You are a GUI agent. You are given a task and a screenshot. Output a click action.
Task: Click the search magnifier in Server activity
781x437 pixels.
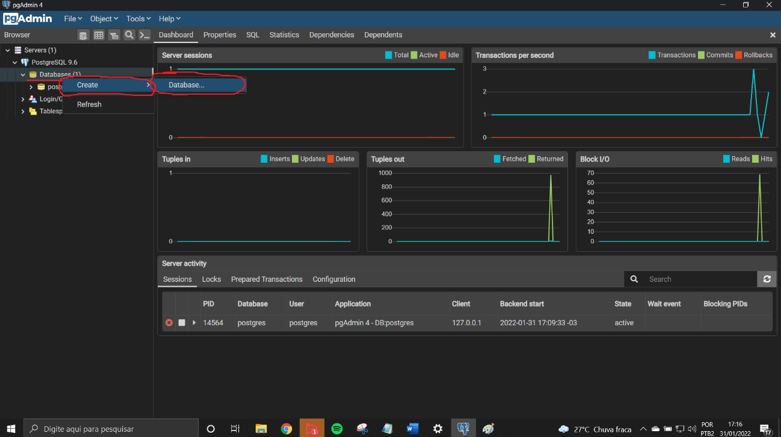click(634, 279)
